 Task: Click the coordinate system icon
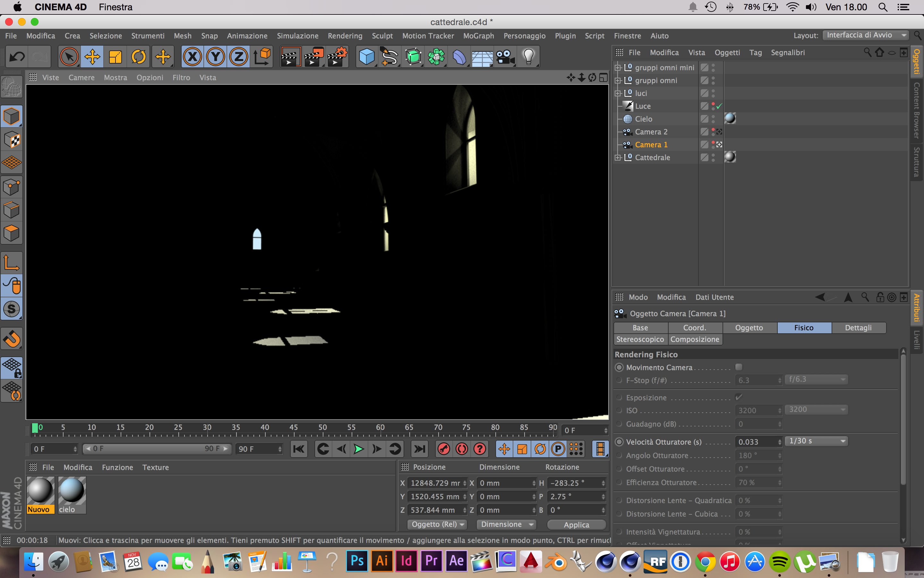pos(262,57)
